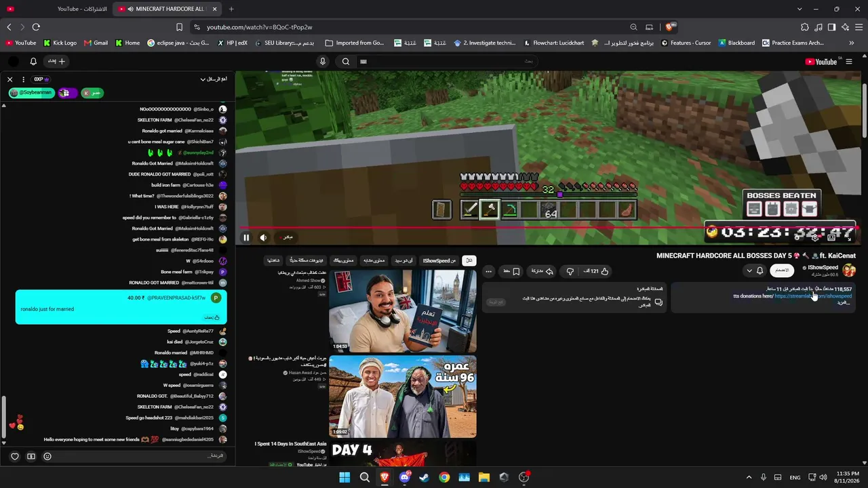
Task: Bookmark this page in the address bar
Action: [x=179, y=27]
